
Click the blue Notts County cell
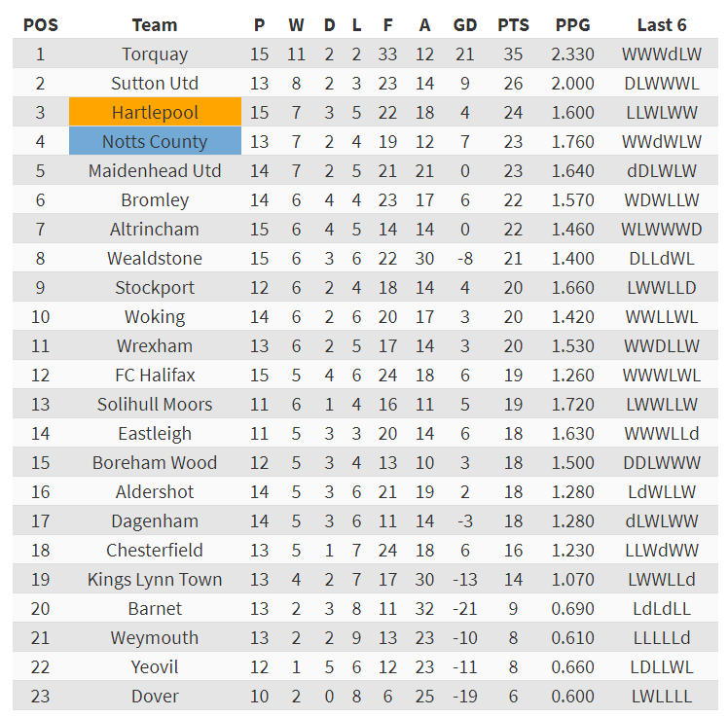tap(155, 142)
